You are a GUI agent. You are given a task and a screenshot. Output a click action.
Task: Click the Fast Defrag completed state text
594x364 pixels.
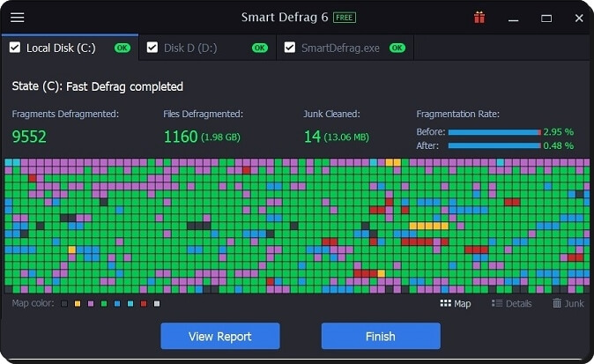pyautogui.click(x=124, y=86)
